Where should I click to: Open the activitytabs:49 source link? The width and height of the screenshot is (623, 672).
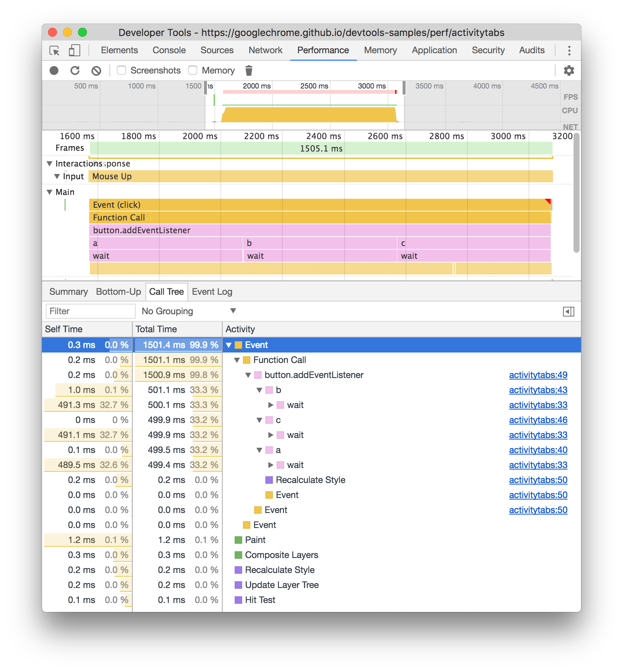click(x=538, y=375)
